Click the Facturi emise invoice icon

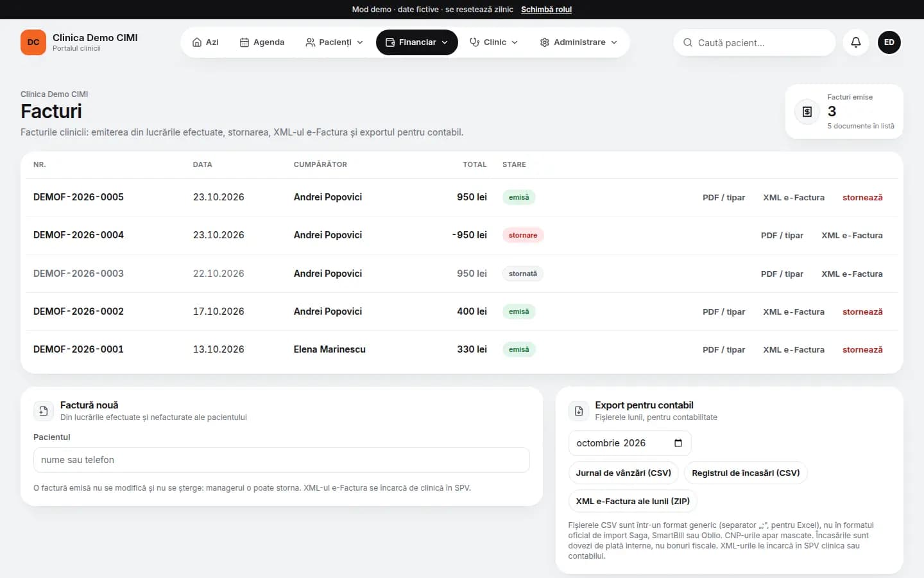[807, 112]
